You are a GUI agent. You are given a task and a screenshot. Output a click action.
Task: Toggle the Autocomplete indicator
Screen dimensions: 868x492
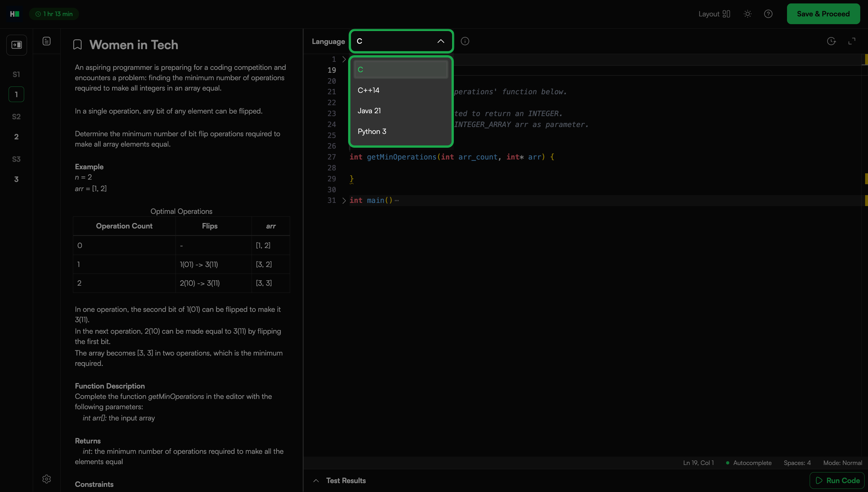click(x=749, y=463)
